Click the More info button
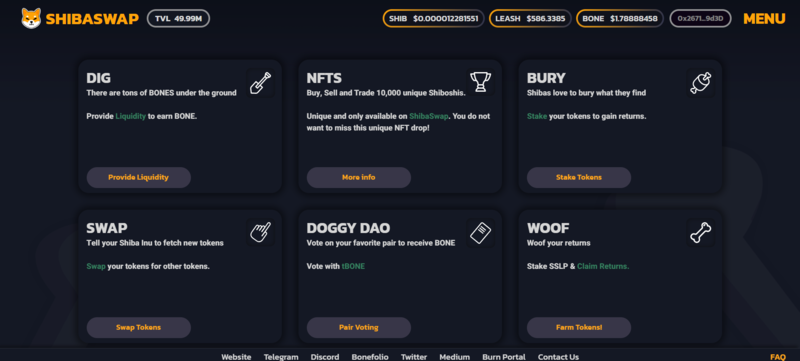Screen dimensions: 800x361 [x=359, y=177]
